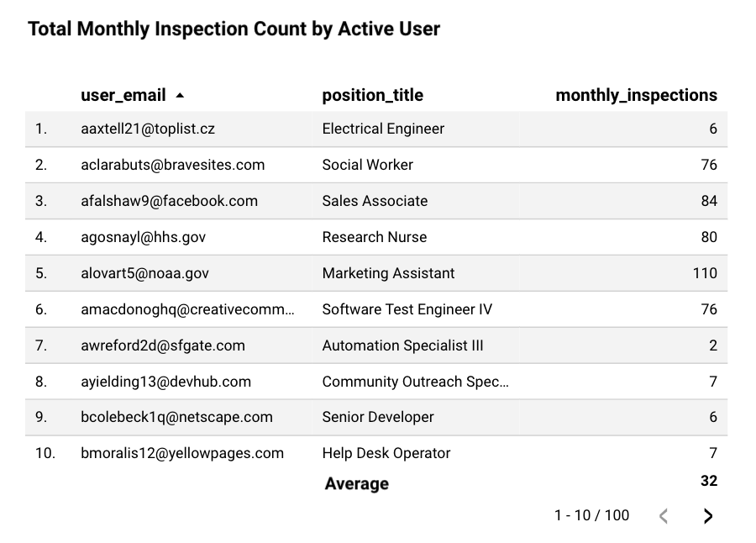756x543 pixels.
Task: Sort table by position_title column
Action: [x=372, y=96]
